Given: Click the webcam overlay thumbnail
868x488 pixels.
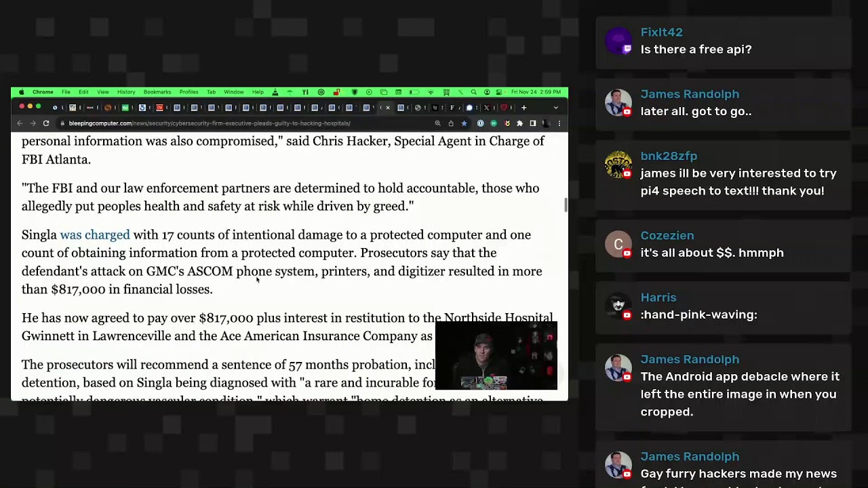Looking at the screenshot, I should pos(496,356).
